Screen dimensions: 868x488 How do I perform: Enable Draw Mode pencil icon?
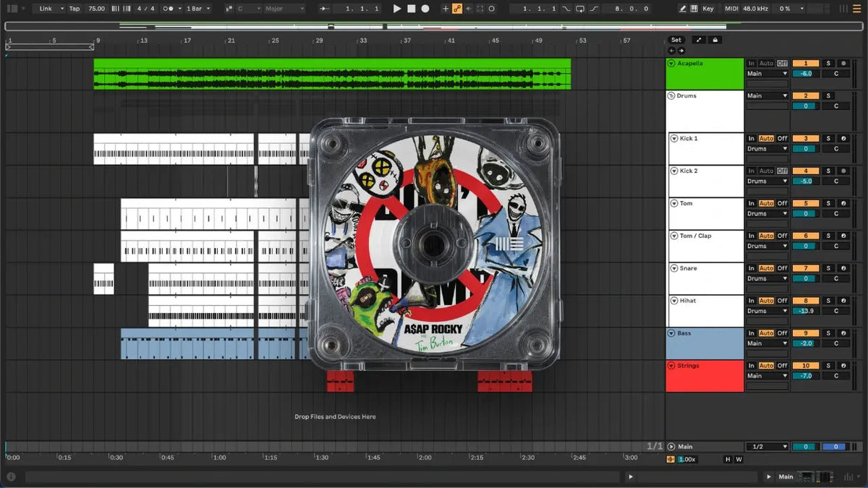[683, 9]
